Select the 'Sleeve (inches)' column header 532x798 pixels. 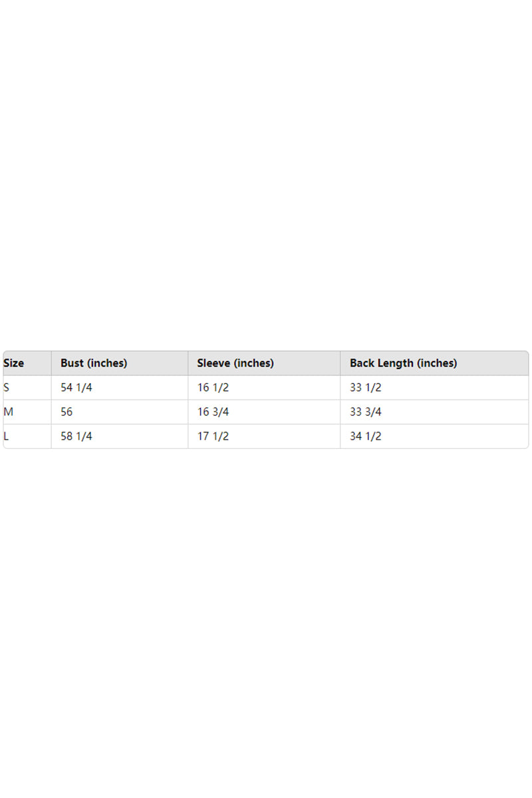pyautogui.click(x=235, y=363)
